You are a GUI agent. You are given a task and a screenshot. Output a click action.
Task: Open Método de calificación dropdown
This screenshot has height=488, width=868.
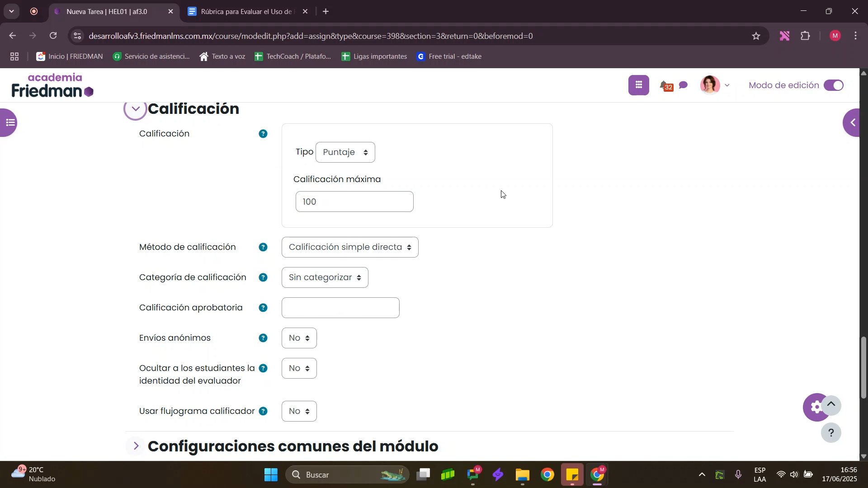click(349, 248)
